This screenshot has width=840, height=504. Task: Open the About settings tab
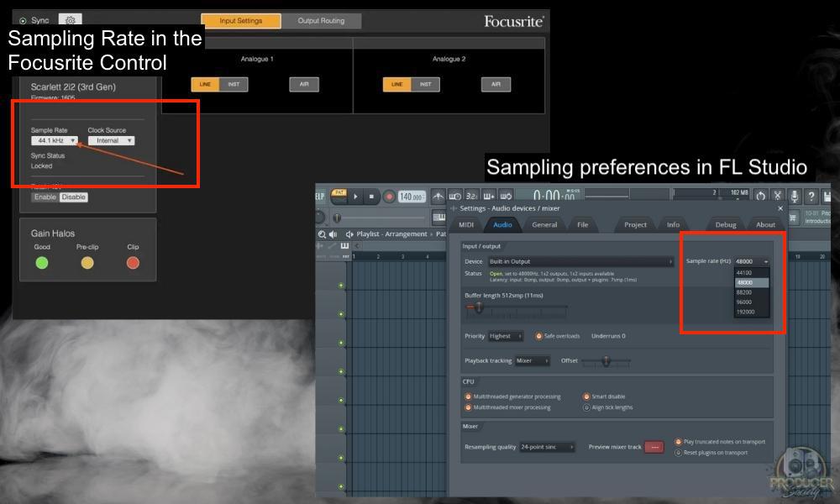pyautogui.click(x=765, y=225)
